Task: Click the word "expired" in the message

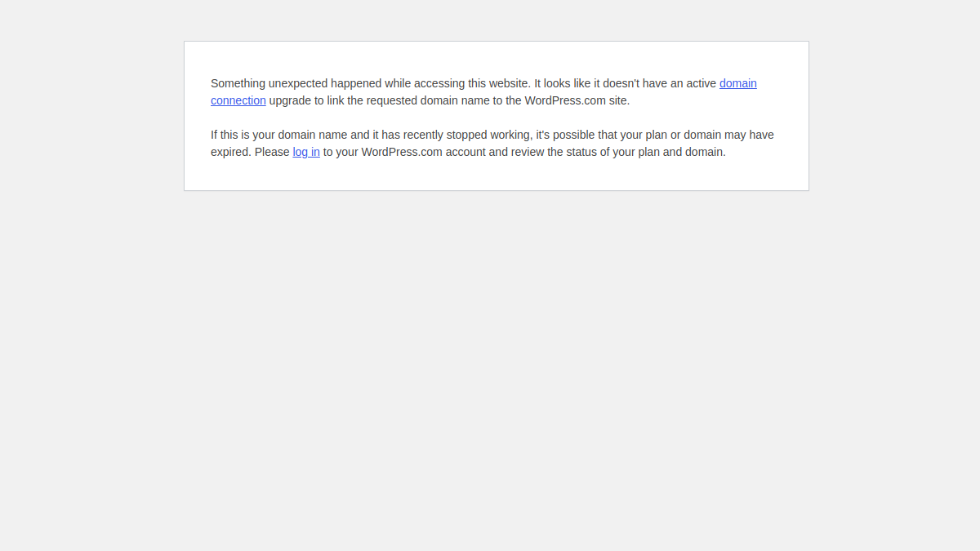Action: click(x=229, y=152)
